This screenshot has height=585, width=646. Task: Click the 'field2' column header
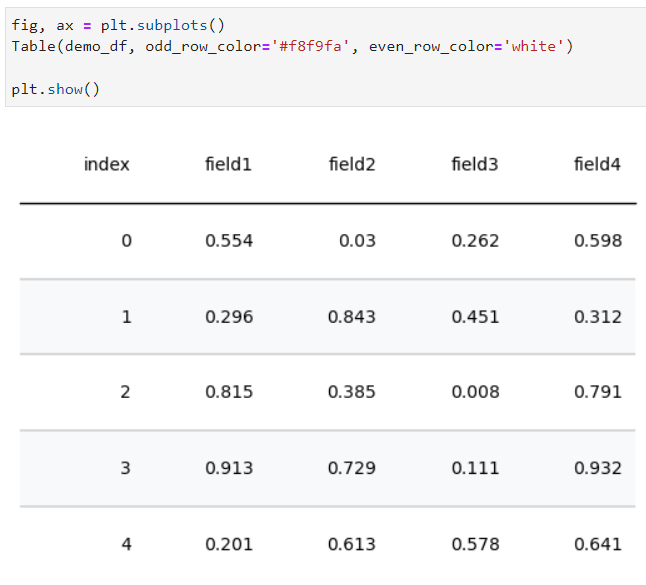click(x=352, y=164)
